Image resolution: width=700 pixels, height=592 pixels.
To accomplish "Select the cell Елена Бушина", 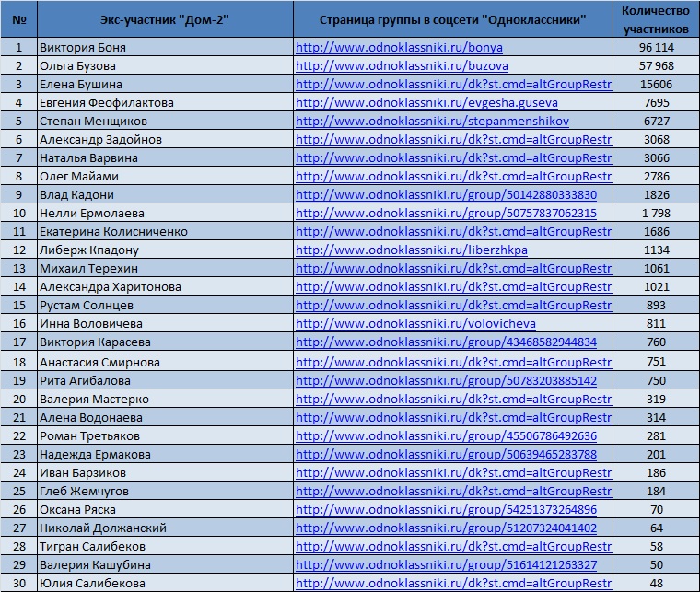I will (165, 84).
